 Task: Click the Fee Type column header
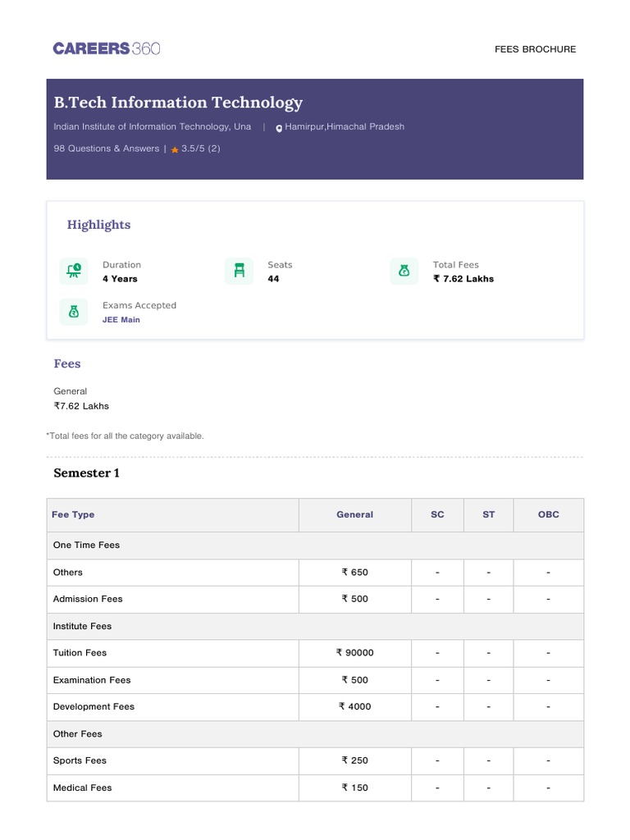73,514
